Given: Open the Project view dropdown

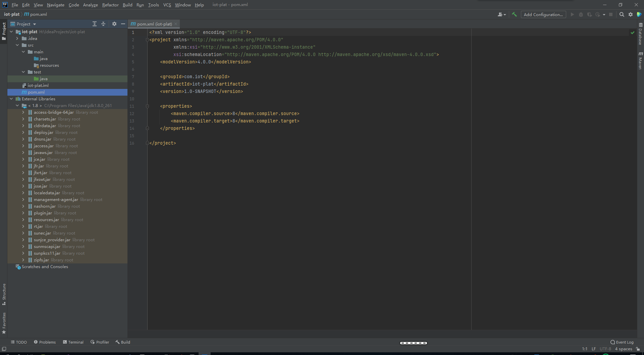Looking at the screenshot, I should pos(23,24).
